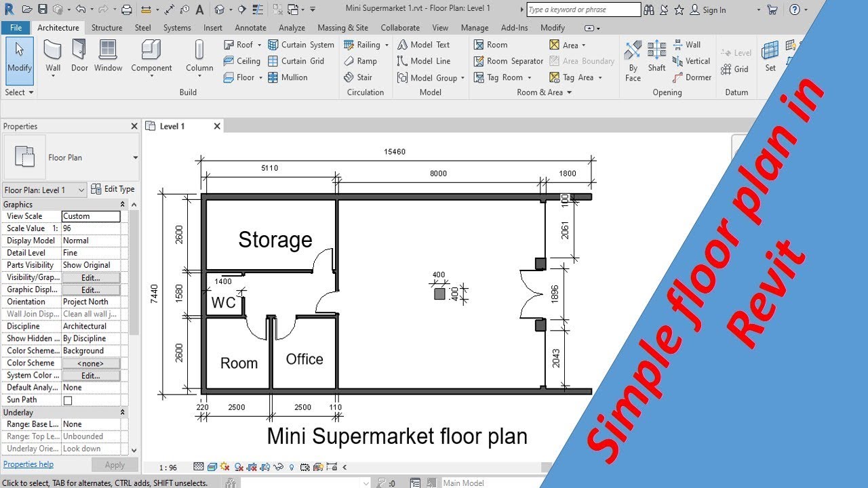Image resolution: width=868 pixels, height=488 pixels.
Task: Select the Mullion tool
Action: 288,77
